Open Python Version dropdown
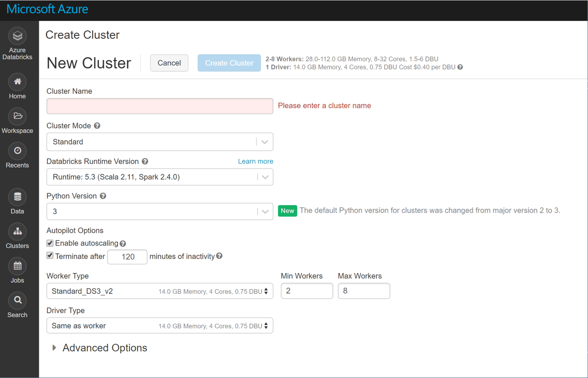Image resolution: width=588 pixels, height=378 pixels. [x=160, y=211]
